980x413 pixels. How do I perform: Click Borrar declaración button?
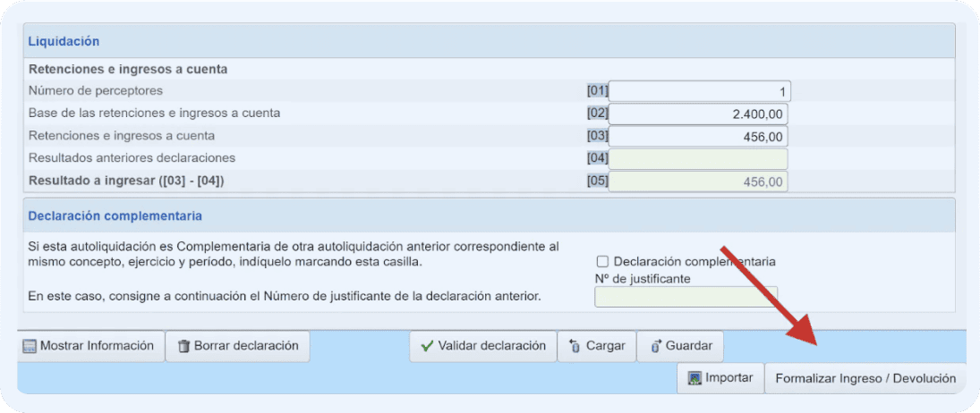tap(237, 346)
